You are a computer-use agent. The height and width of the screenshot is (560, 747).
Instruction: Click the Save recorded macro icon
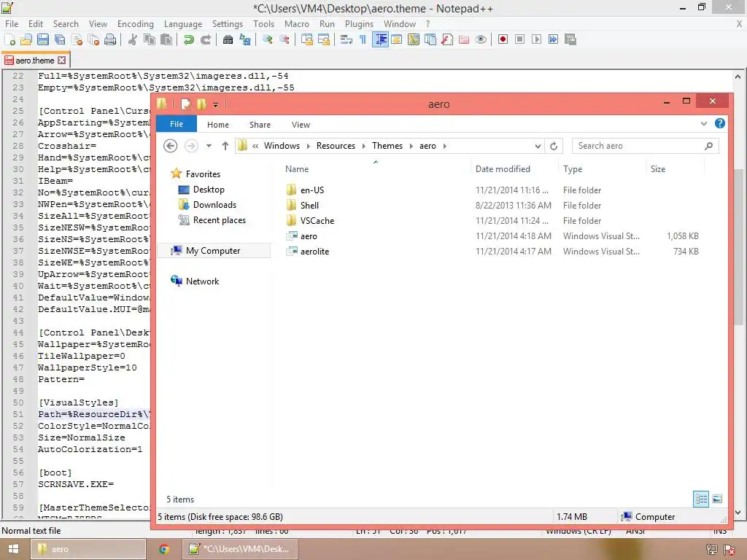(570, 39)
